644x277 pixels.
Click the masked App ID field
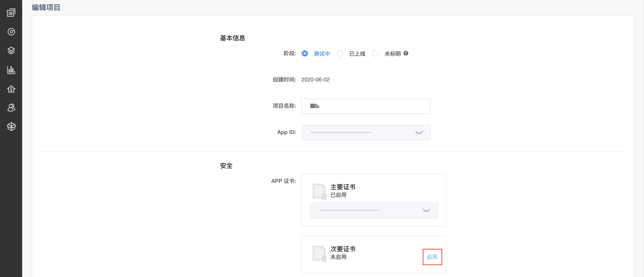[x=355, y=133]
